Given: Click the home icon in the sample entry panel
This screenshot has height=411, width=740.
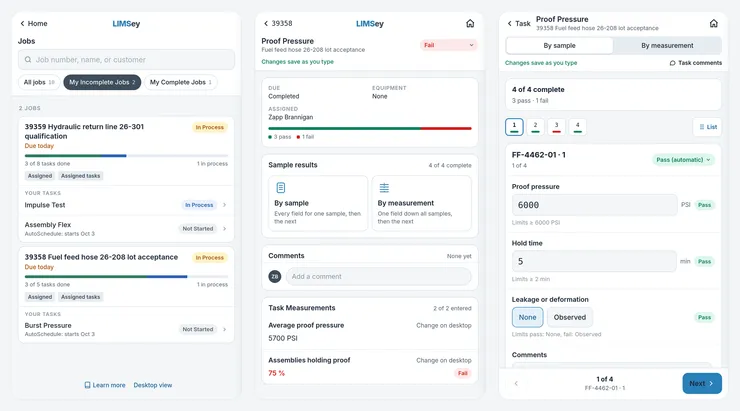Looking at the screenshot, I should (x=714, y=23).
